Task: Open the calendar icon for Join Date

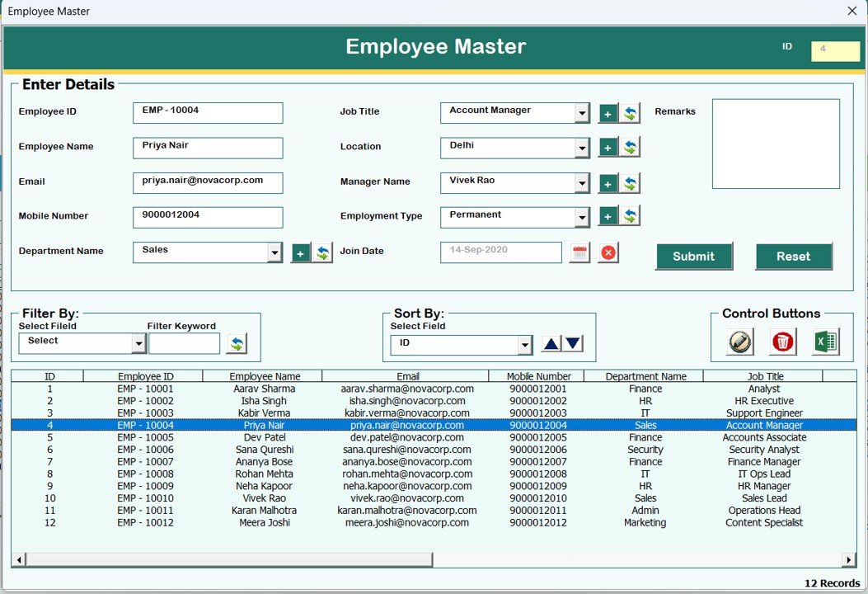Action: point(579,252)
